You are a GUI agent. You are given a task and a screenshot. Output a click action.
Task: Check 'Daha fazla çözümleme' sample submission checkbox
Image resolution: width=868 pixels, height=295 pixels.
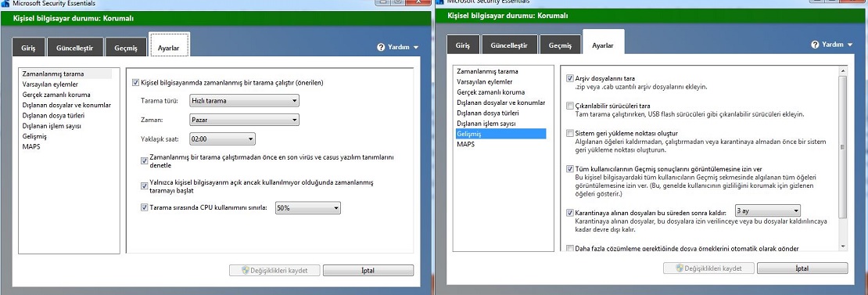click(570, 248)
